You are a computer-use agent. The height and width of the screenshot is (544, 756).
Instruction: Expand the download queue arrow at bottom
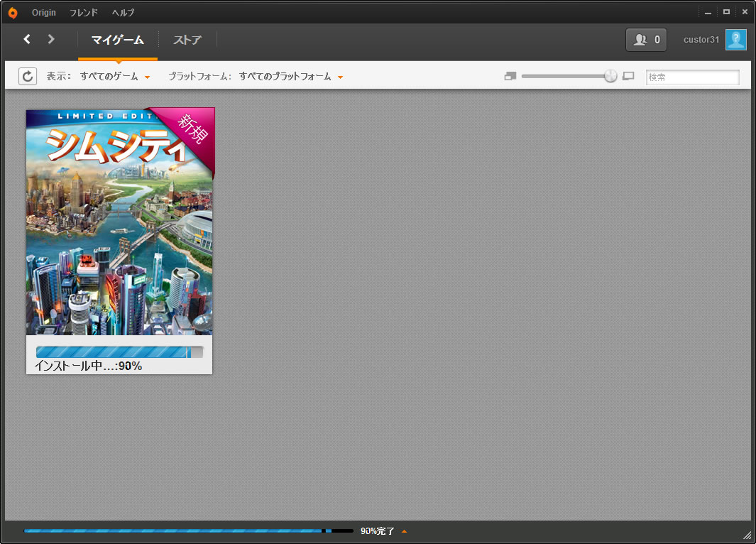point(404,531)
